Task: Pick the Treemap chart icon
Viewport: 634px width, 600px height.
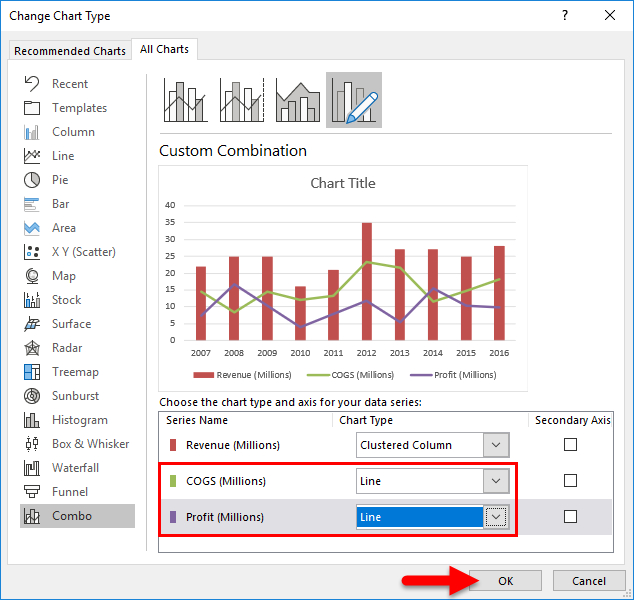Action: point(32,372)
